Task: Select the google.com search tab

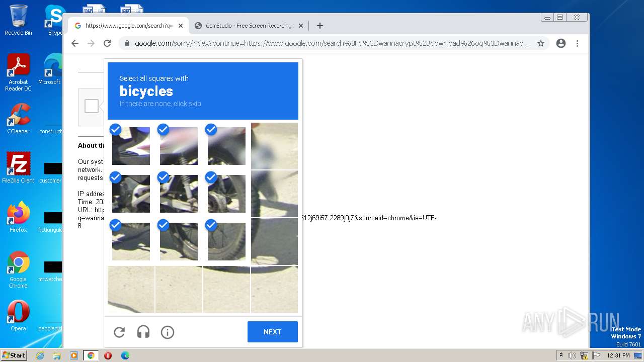Action: (129, 26)
